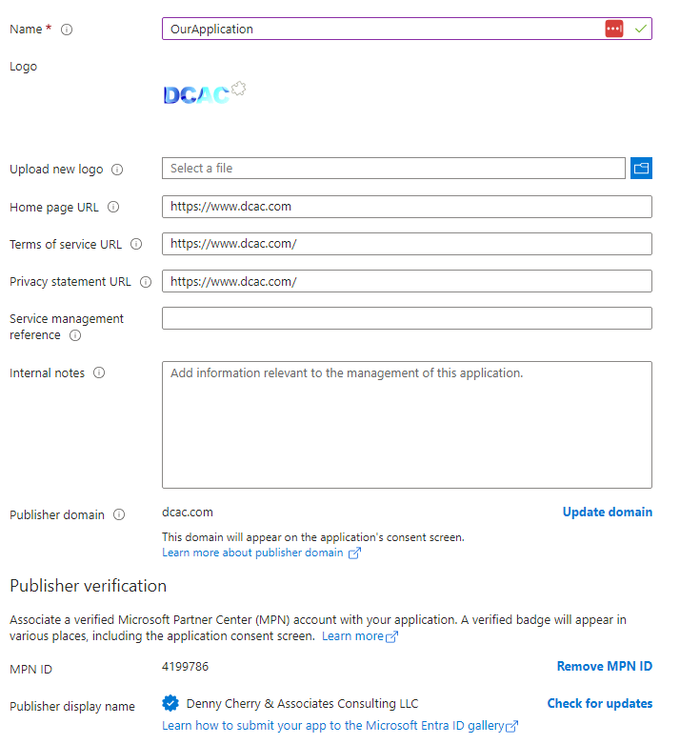Viewport: 700px width, 744px height.
Task: Open the Microsoft Entra ID gallery submission link
Action: pos(340,726)
